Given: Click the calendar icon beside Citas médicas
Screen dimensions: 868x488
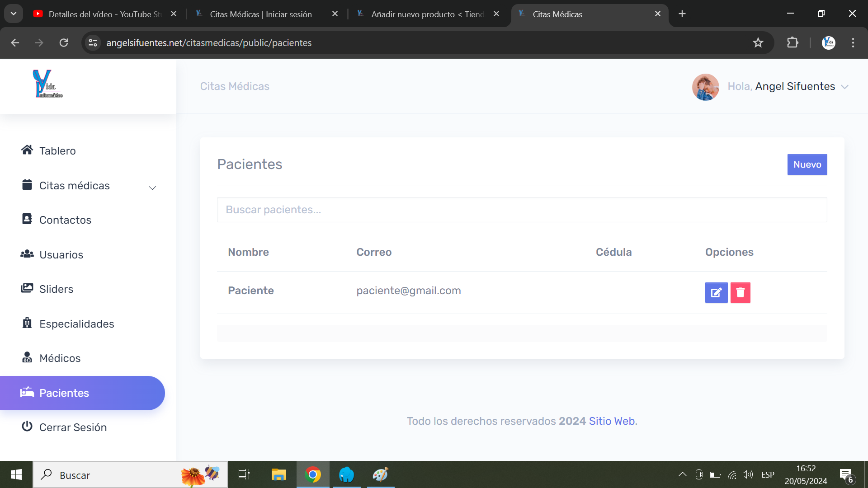Looking at the screenshot, I should coord(27,184).
